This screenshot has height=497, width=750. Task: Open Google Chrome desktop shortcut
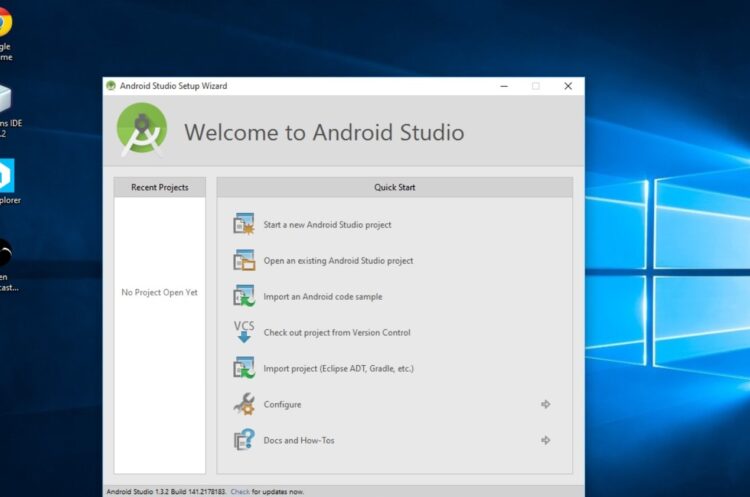(5, 33)
